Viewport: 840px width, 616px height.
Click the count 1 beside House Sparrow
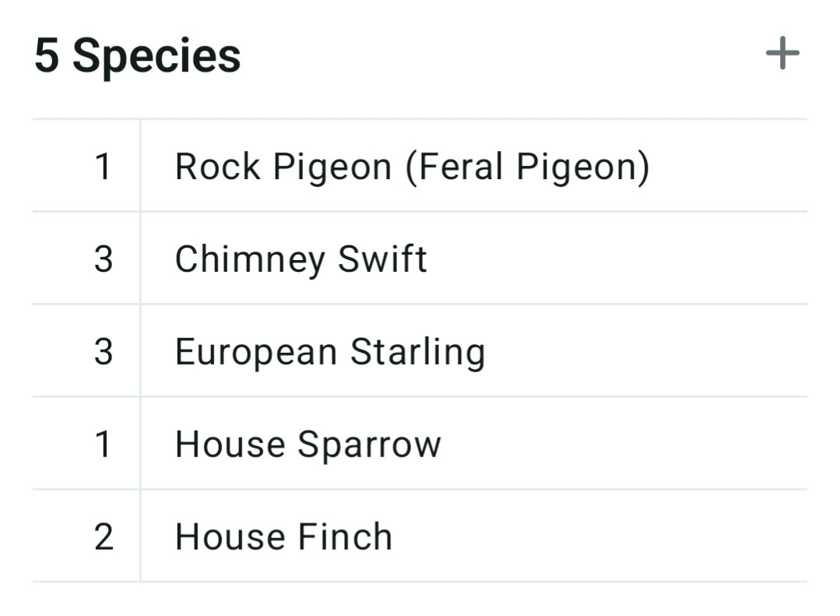103,445
